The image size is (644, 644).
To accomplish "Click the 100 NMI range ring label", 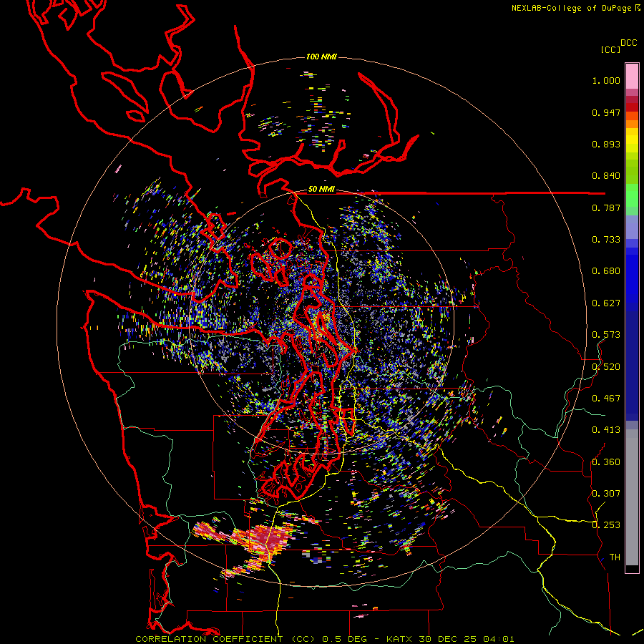I will (321, 57).
